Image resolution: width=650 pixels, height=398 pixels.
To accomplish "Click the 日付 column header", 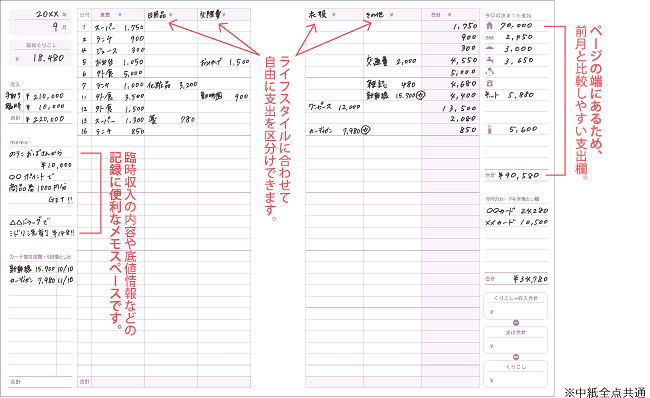I will pos(84,15).
